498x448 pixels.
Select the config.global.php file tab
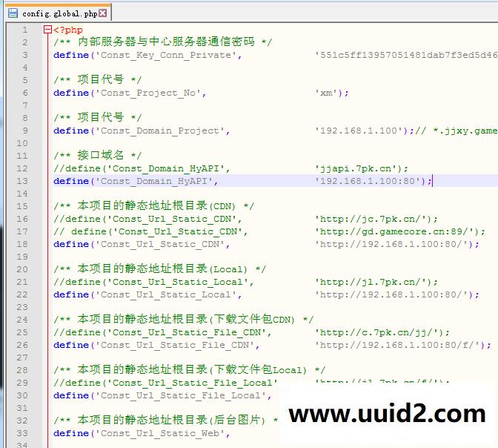[x=59, y=13]
